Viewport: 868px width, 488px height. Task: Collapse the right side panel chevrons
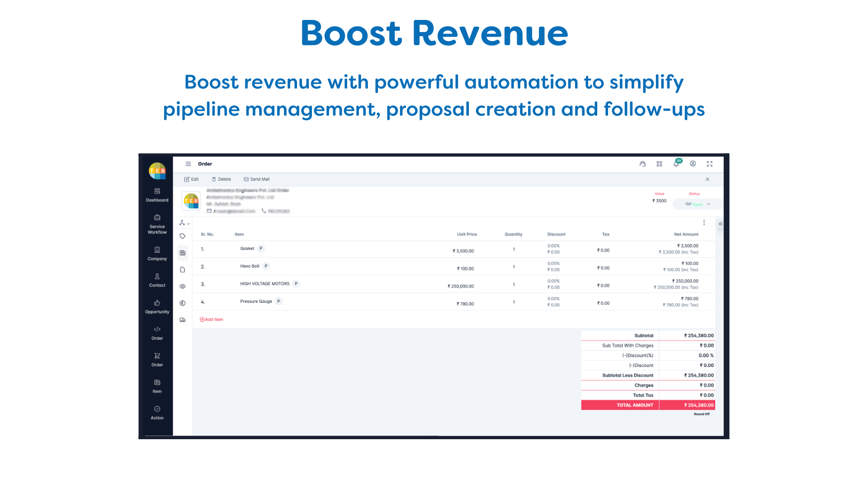(x=721, y=224)
